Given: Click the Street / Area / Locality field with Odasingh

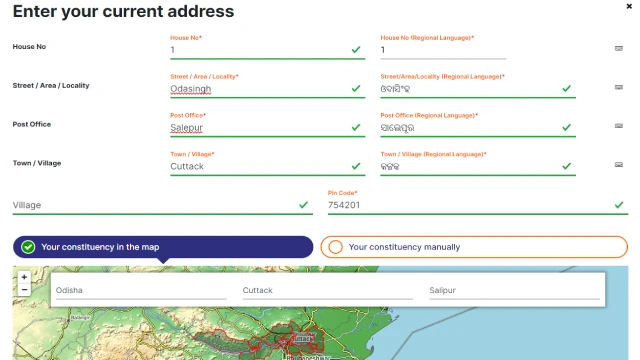Looking at the screenshot, I should coord(267,89).
